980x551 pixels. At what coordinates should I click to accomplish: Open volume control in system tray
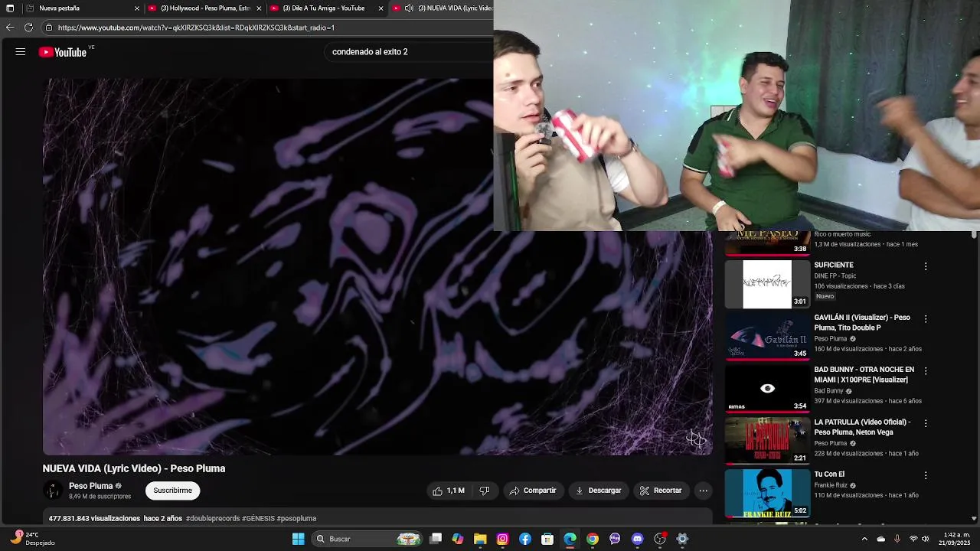coord(925,539)
